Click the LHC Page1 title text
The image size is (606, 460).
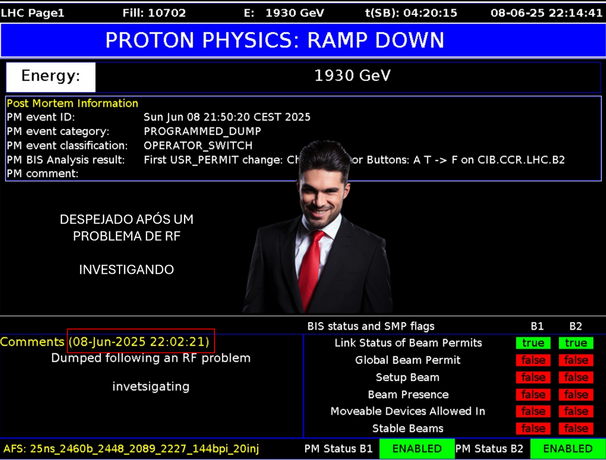click(32, 13)
